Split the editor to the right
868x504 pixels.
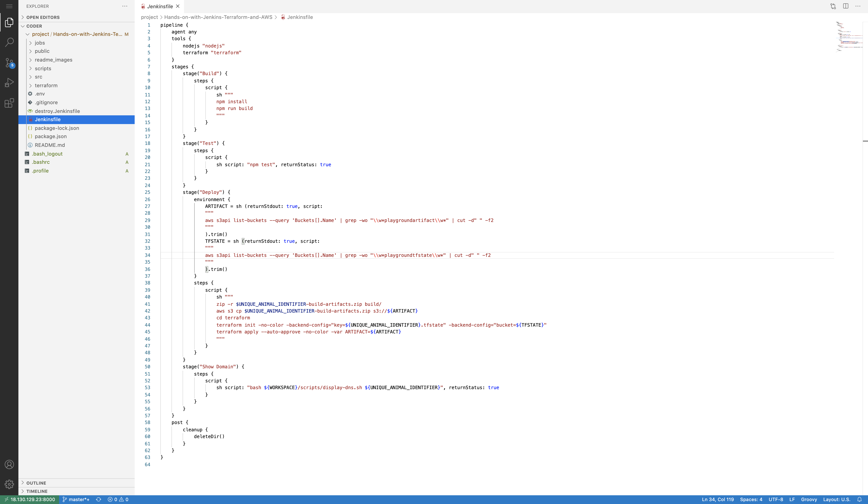846,6
